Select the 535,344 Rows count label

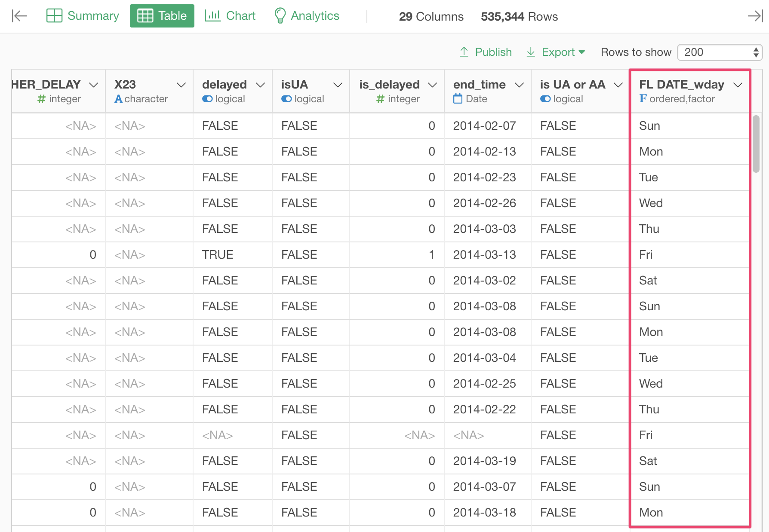point(519,17)
